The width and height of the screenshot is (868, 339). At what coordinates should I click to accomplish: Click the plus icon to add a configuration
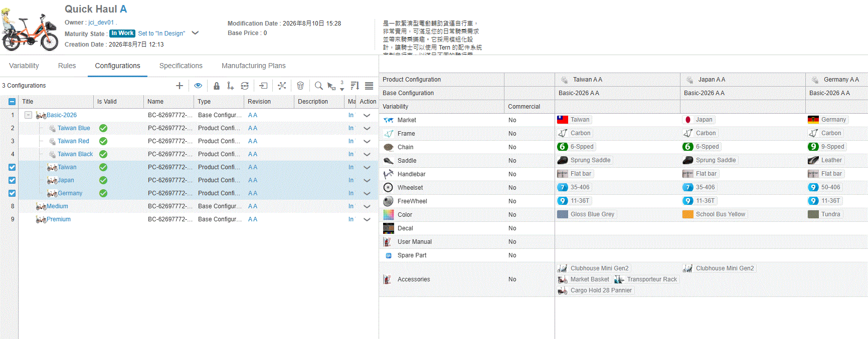tap(180, 86)
